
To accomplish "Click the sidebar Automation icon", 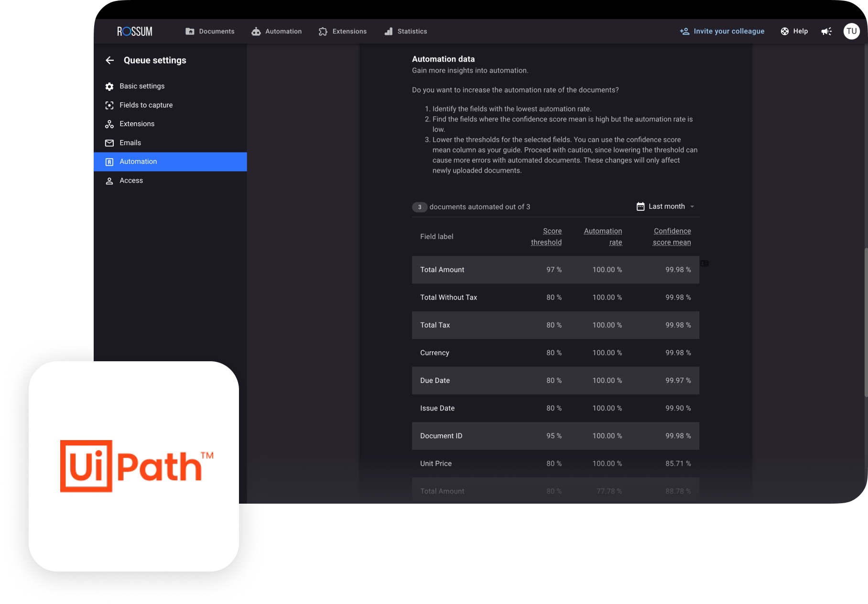I will click(x=109, y=162).
